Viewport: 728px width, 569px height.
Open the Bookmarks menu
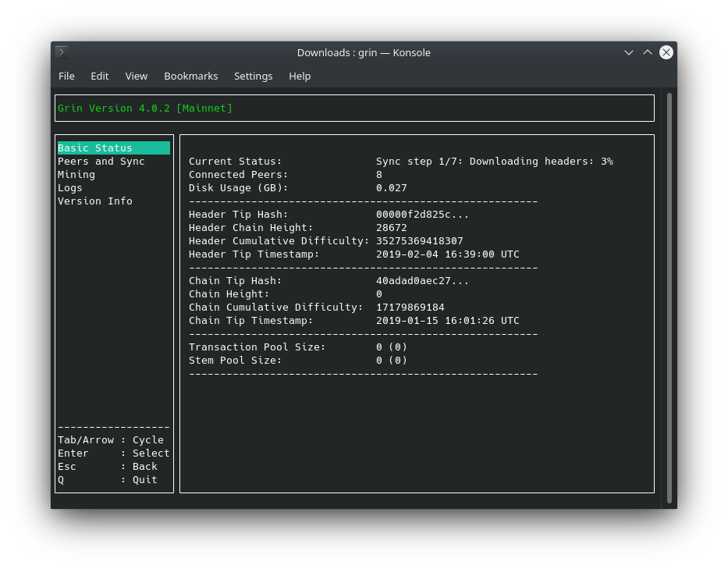(x=191, y=76)
